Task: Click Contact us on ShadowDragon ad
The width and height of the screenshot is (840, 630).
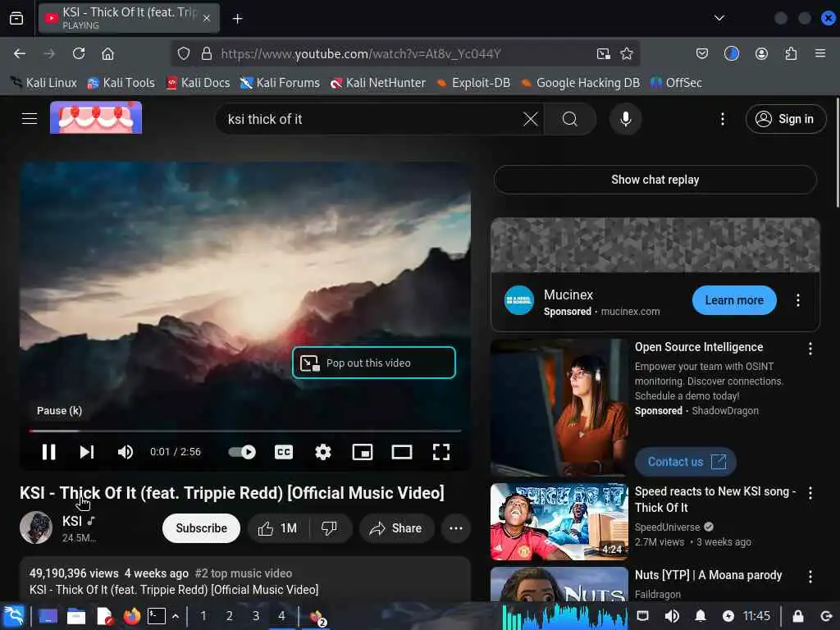Action: point(686,462)
